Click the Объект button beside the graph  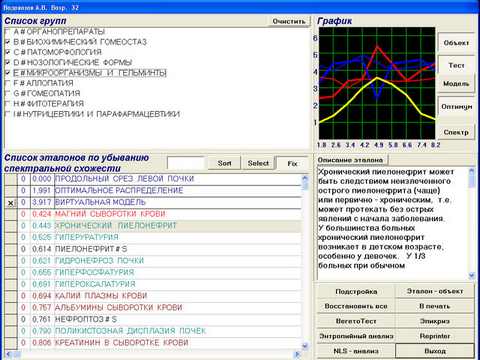pos(456,43)
